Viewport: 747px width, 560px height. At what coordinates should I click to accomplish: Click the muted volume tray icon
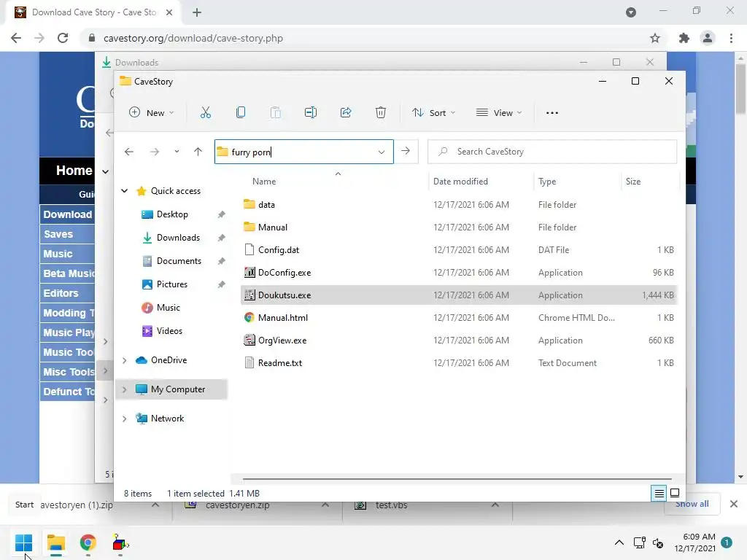[658, 542]
